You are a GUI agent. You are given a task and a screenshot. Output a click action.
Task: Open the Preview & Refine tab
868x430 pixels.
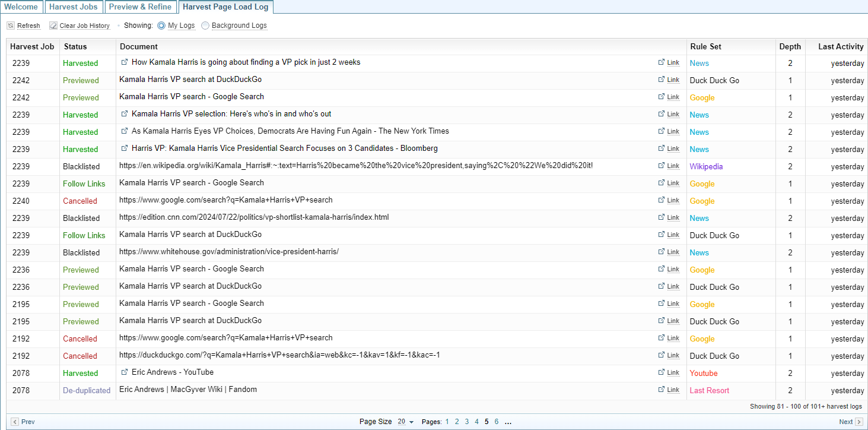click(141, 7)
